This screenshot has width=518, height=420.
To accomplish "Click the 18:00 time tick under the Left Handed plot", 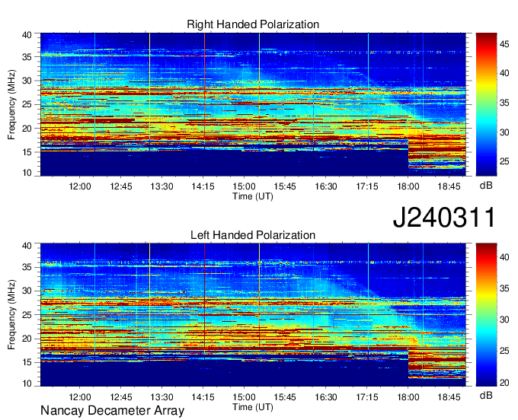I will 408,397.
